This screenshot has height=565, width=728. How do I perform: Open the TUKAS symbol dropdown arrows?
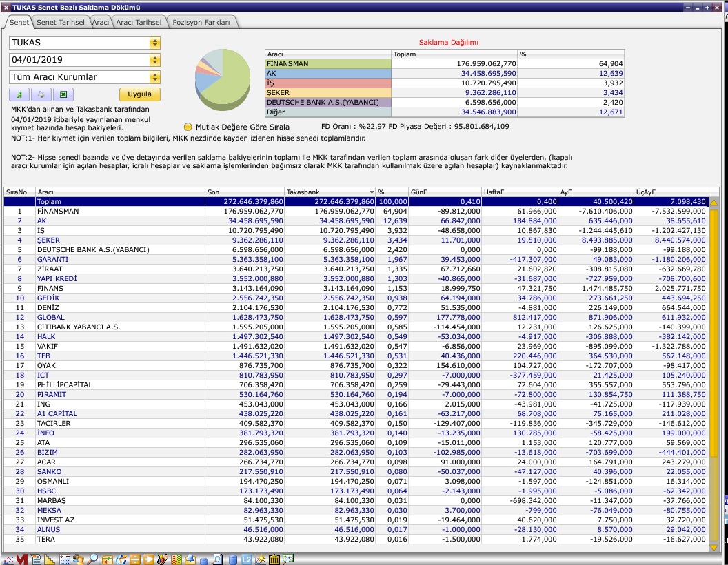tap(155, 43)
